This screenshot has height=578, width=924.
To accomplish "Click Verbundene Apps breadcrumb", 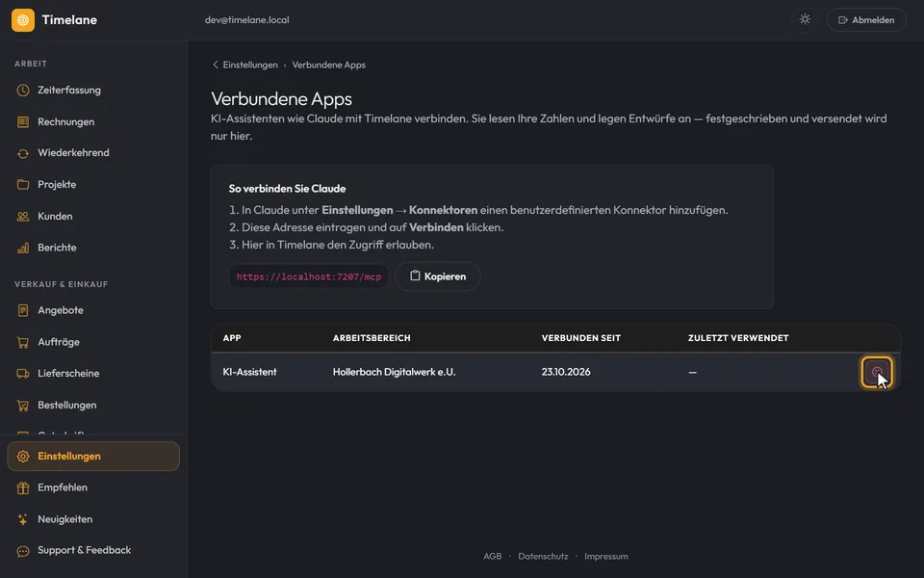I will coord(329,65).
